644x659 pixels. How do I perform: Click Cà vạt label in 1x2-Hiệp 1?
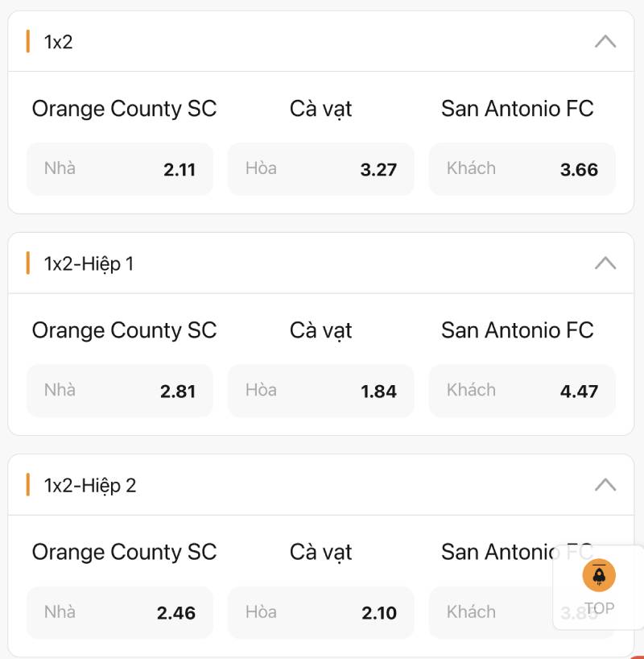pos(320,330)
